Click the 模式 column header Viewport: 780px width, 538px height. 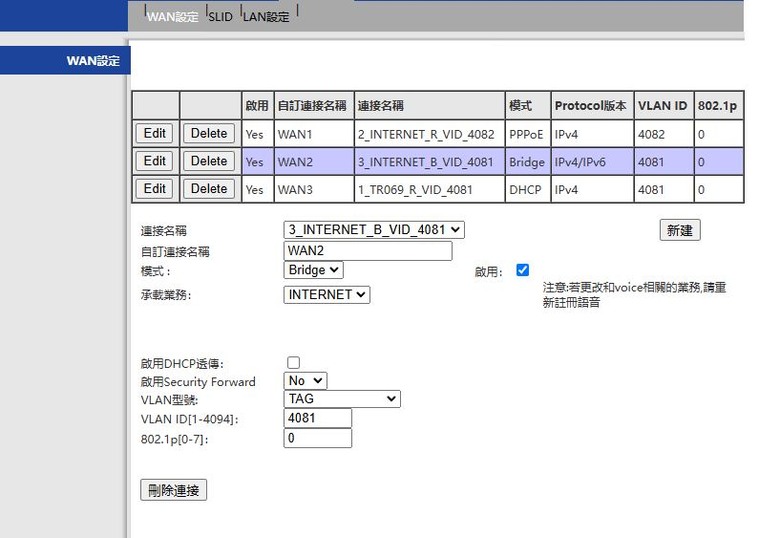528,105
